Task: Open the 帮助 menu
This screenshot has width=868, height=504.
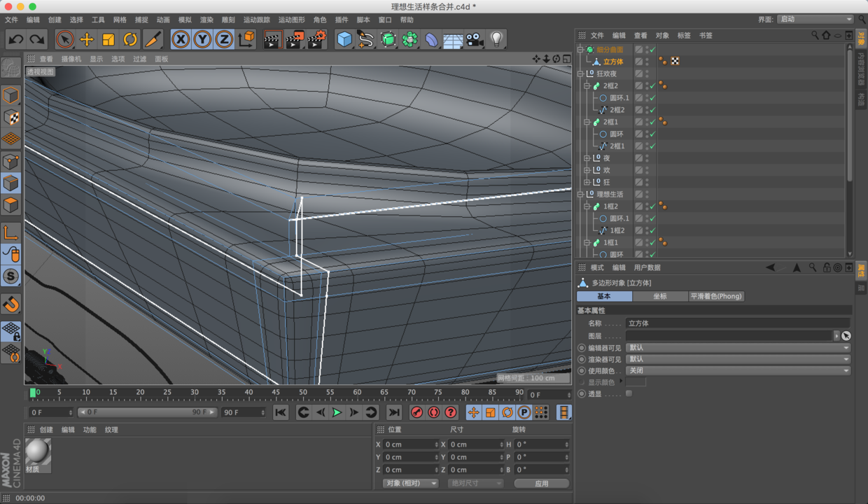Action: (407, 20)
